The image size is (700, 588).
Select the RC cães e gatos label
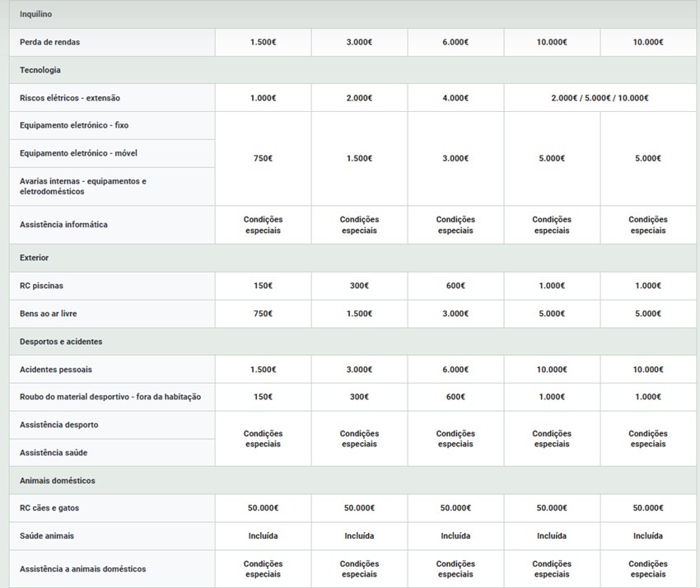[x=49, y=508]
